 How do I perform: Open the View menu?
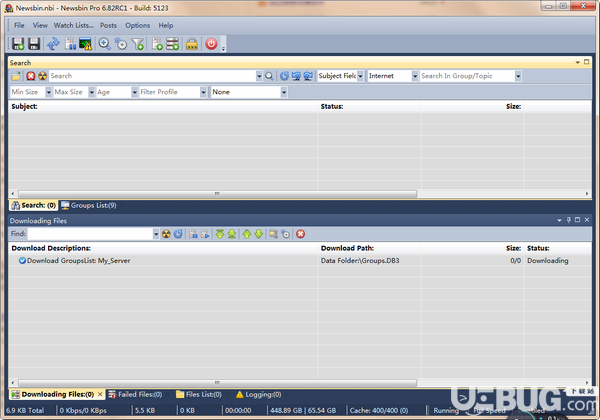pos(40,26)
